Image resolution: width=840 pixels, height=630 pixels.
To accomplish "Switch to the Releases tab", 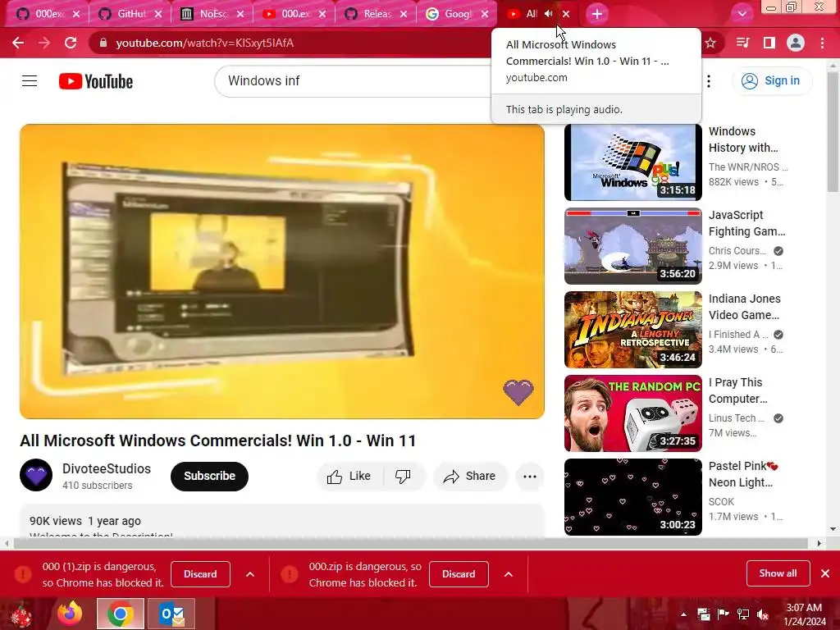I will pos(376,14).
